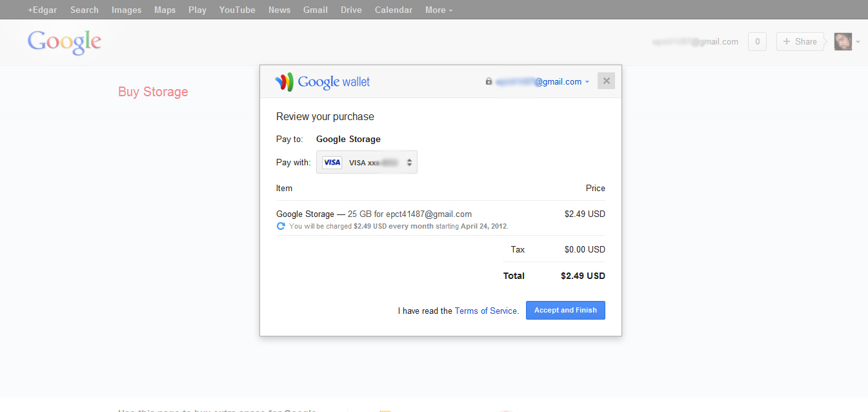Click the Accept and Finish button
The width and height of the screenshot is (868, 412).
(x=565, y=310)
